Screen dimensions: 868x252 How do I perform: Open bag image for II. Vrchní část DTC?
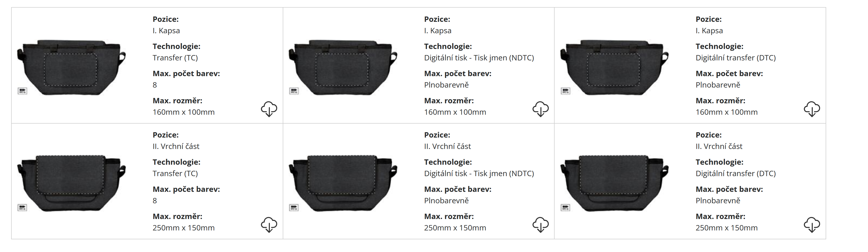pos(614,183)
